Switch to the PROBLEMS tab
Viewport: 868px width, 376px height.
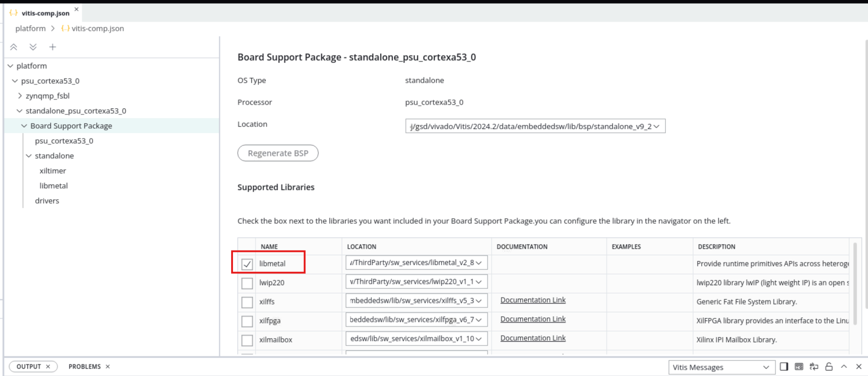tap(84, 366)
